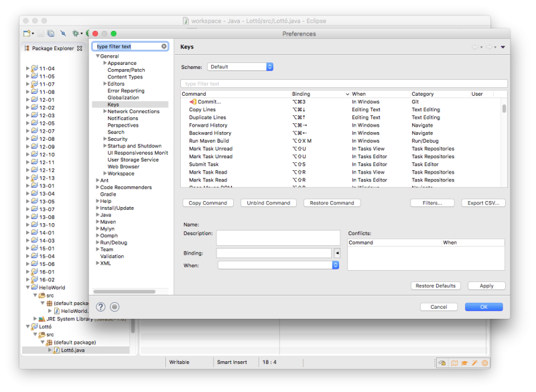Click Cancel in Preferences dialog
This screenshot has width=536, height=392.
(x=439, y=307)
